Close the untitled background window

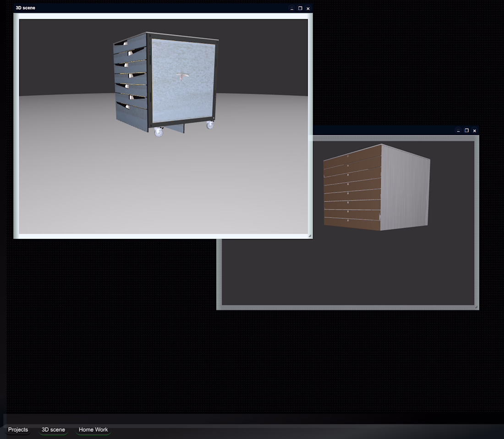[474, 131]
